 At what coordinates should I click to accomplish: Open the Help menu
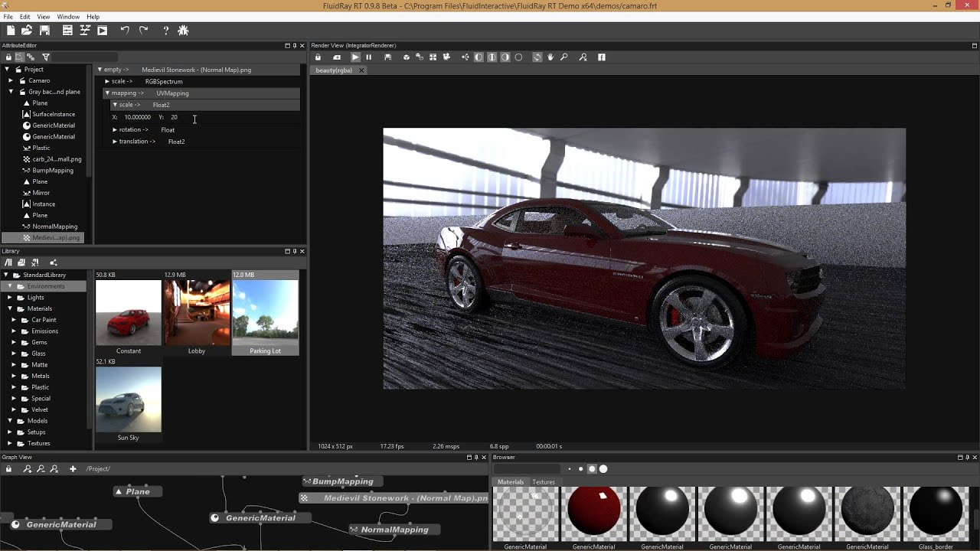click(x=93, y=17)
